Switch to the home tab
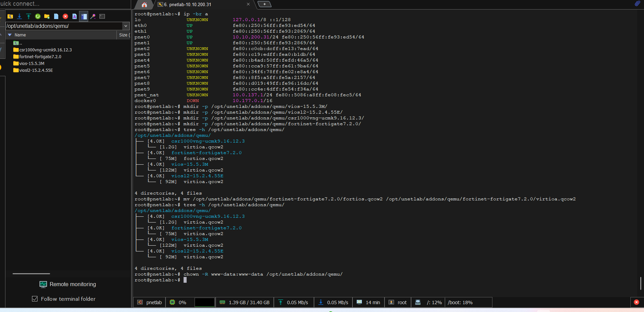The height and width of the screenshot is (312, 644). point(144,5)
